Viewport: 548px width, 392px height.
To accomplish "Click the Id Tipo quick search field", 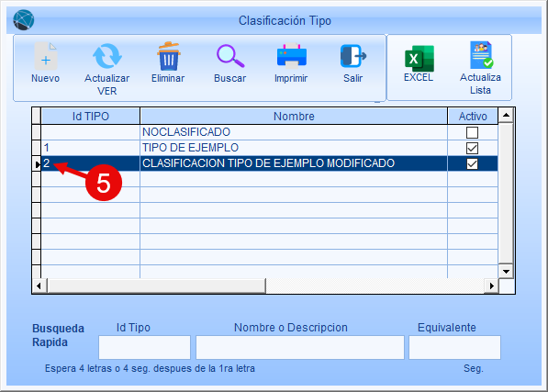I will coord(144,347).
